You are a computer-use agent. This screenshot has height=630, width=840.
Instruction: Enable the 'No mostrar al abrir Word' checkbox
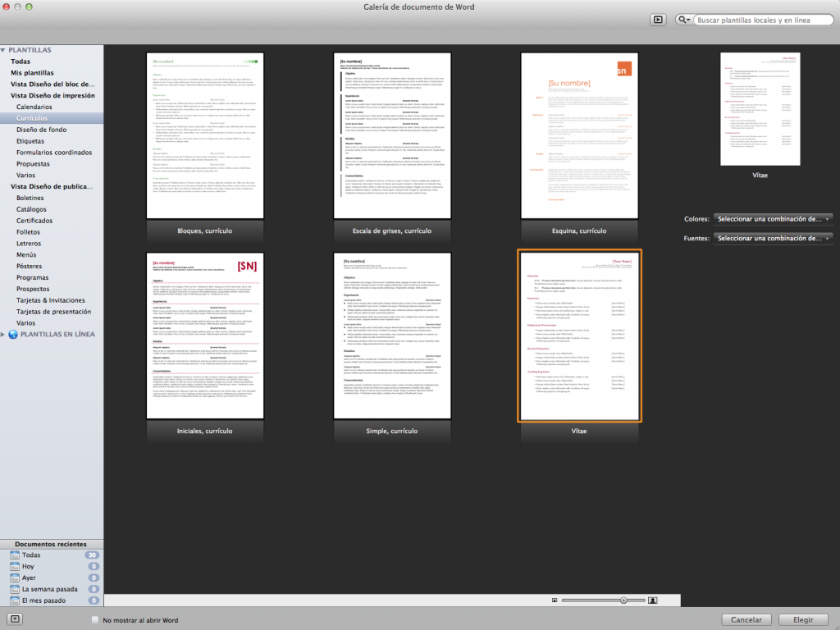tap(94, 620)
